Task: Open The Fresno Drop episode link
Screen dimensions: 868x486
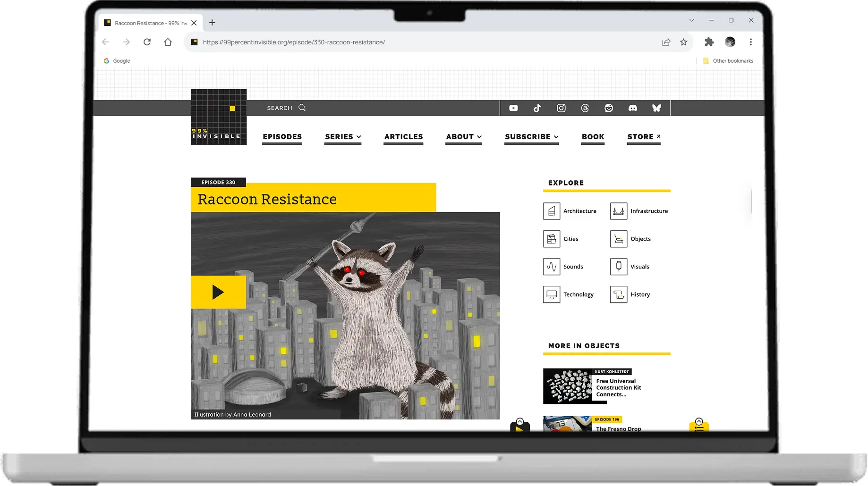Action: coord(618,428)
